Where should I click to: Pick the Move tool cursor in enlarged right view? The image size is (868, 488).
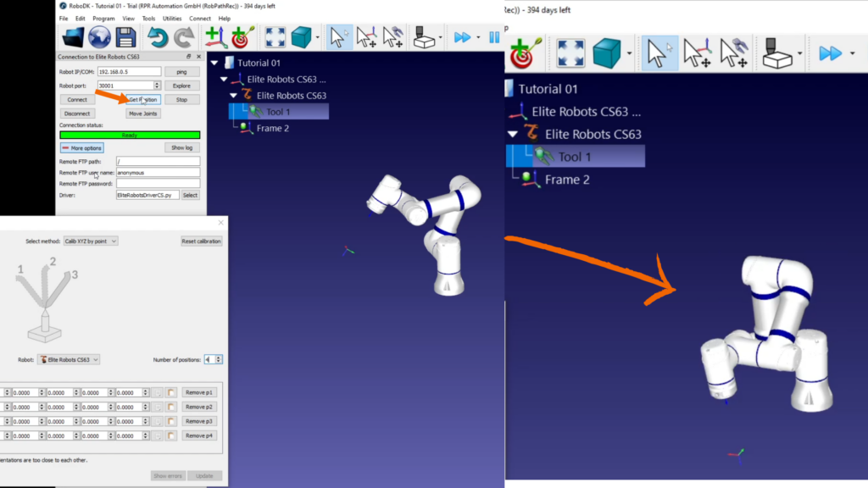(733, 53)
